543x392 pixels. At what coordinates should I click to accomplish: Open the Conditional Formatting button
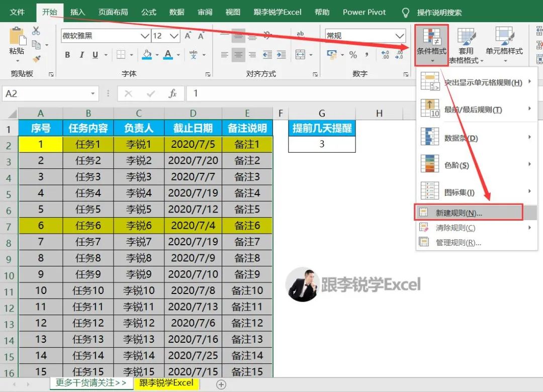click(431, 45)
